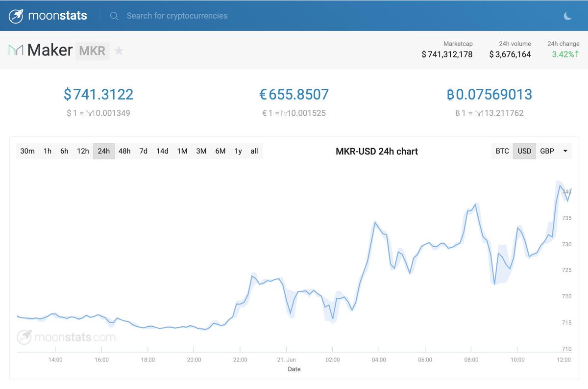Select the 1h time range
588x389 pixels.
point(48,151)
